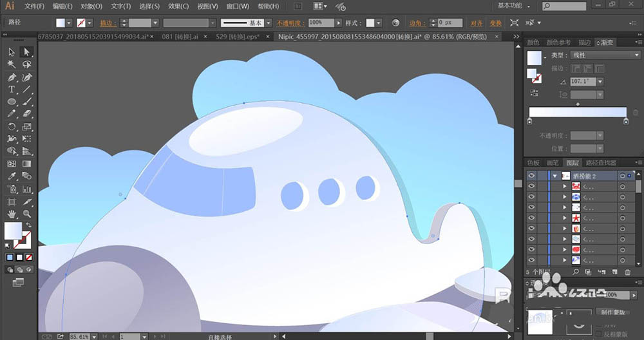Viewport: 644px width, 340px height.
Task: Click the 对齐 link in control bar
Action: click(x=477, y=23)
